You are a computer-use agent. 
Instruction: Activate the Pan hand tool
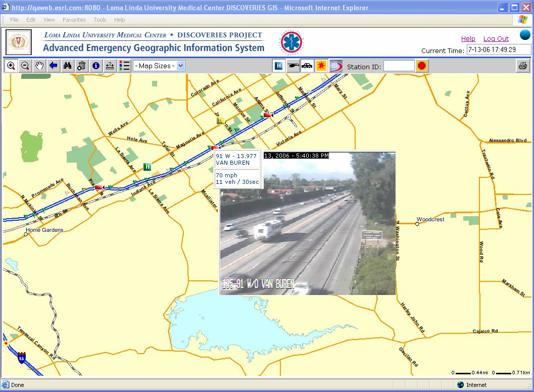39,66
